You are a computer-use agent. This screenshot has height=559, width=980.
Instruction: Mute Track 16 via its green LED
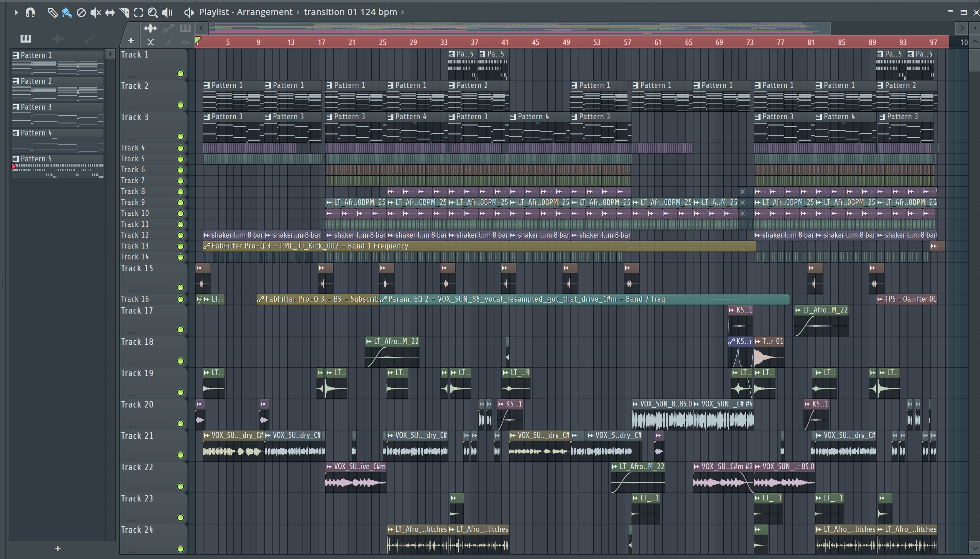[180, 299]
